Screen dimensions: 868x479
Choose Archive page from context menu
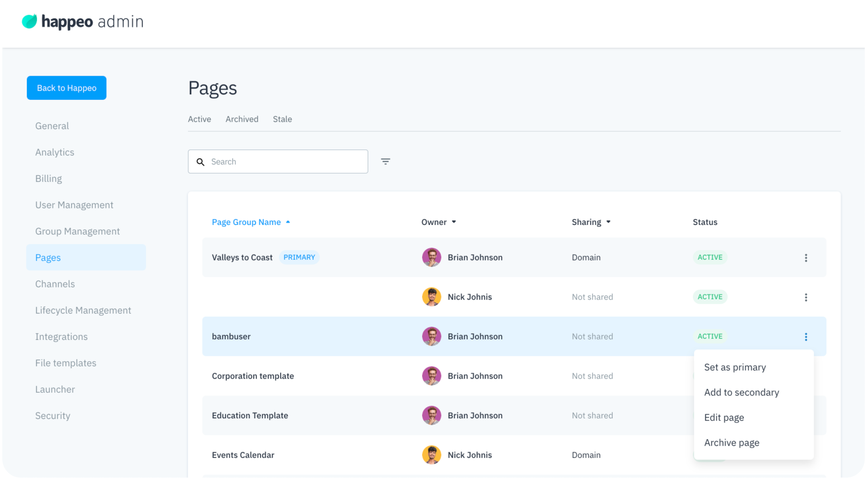point(731,443)
